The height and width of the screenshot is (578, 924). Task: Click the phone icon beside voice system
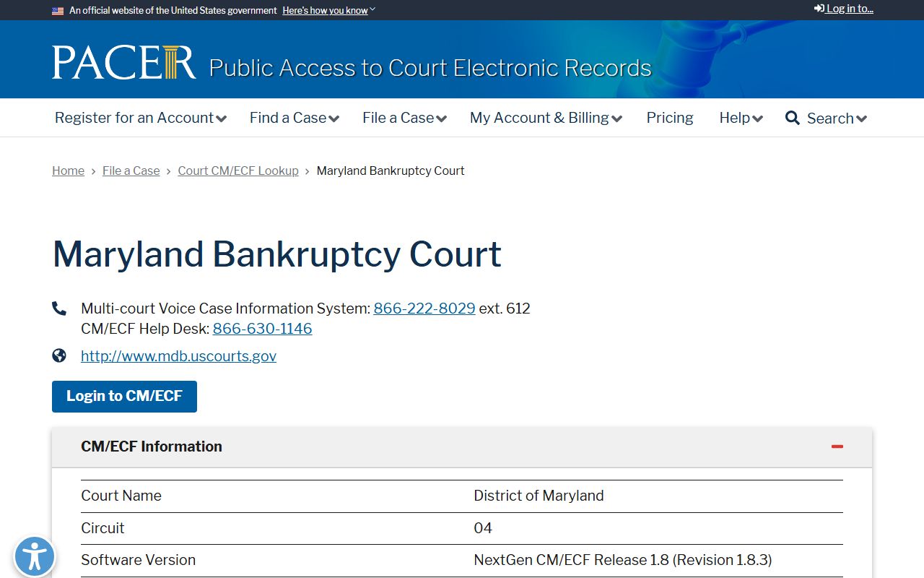[59, 309]
